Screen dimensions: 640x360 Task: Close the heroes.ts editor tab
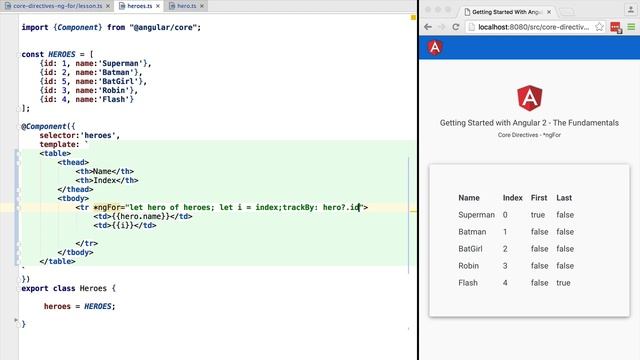[x=158, y=6]
